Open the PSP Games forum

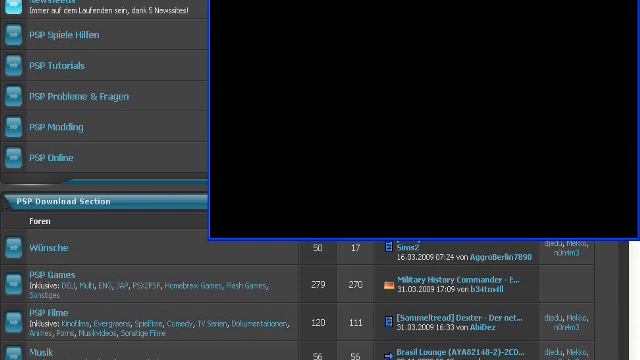(52, 275)
